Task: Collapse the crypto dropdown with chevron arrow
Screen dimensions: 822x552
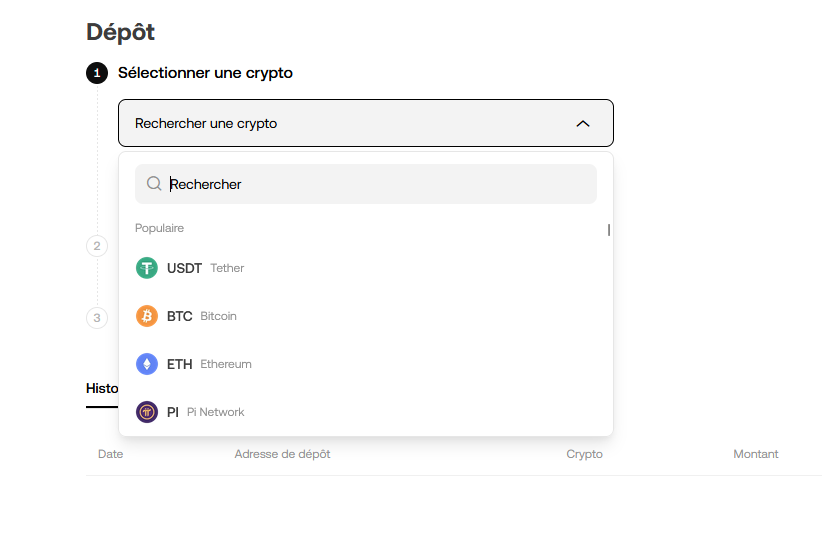Action: [x=583, y=124]
